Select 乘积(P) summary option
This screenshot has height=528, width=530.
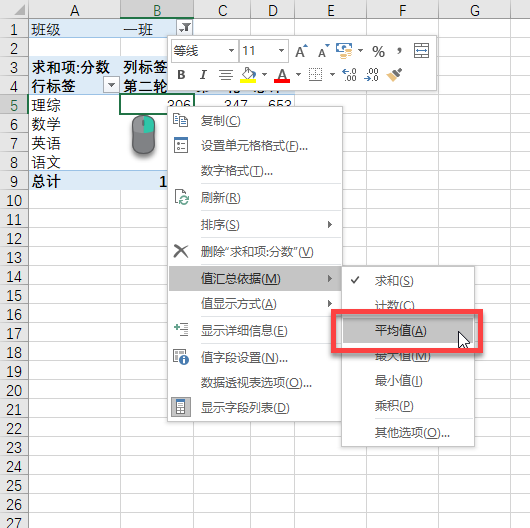click(x=408, y=406)
